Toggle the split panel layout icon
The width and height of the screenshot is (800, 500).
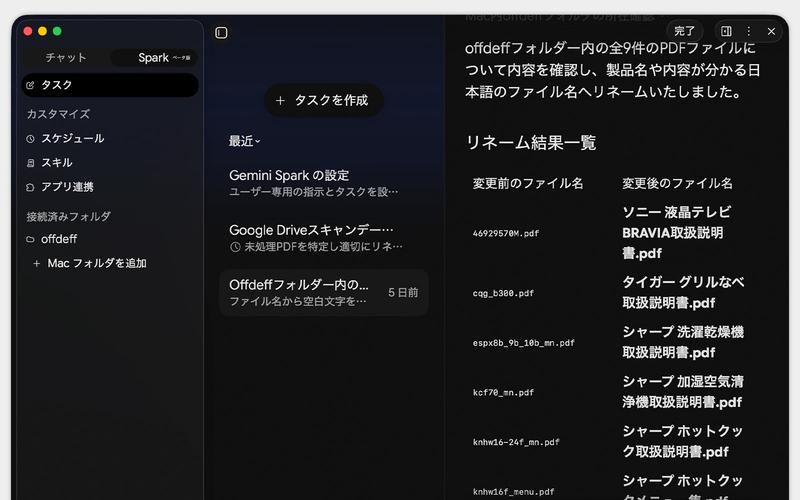click(726, 31)
